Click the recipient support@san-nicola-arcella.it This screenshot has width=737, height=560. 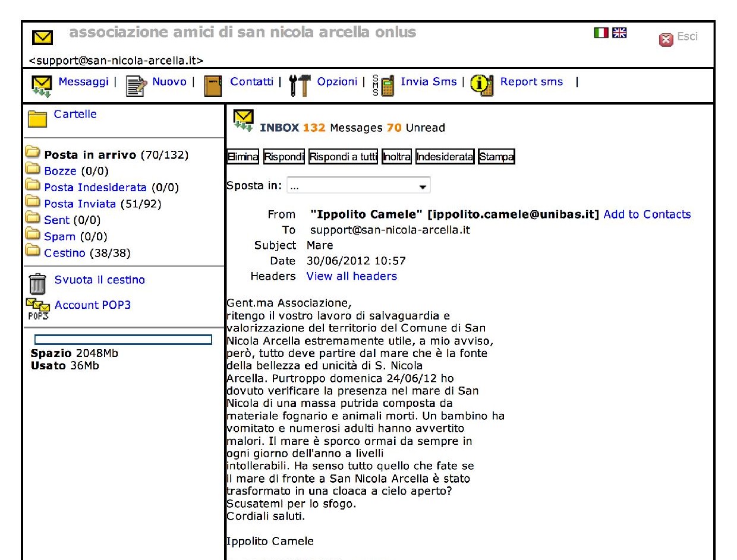coord(390,230)
